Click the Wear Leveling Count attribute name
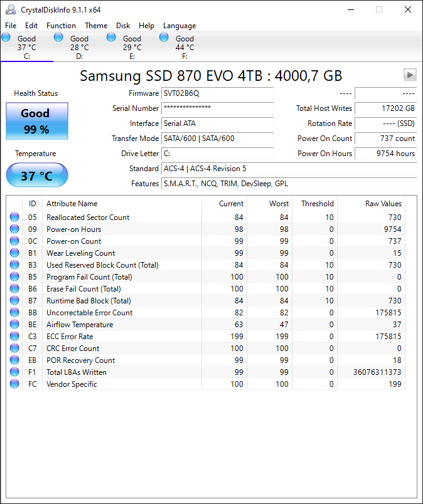 coord(80,253)
